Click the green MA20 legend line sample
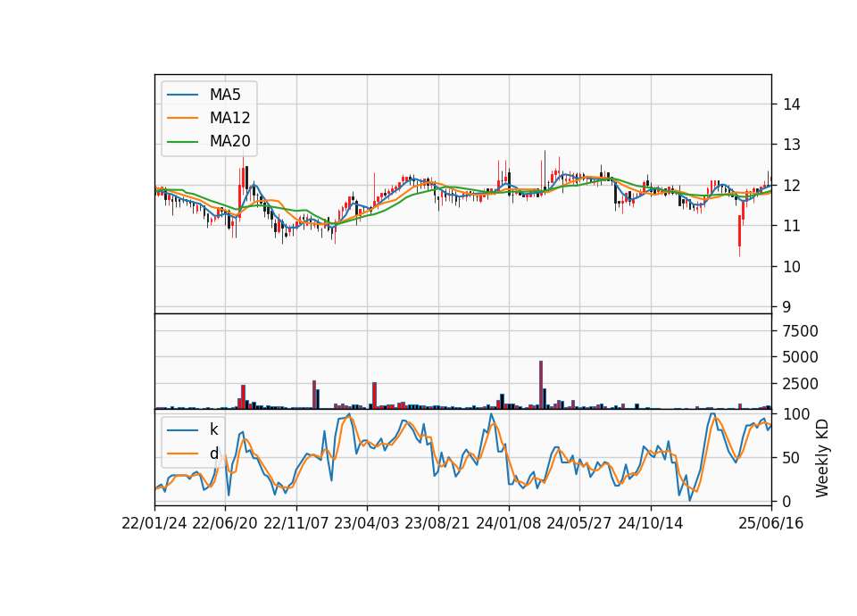 [182, 142]
